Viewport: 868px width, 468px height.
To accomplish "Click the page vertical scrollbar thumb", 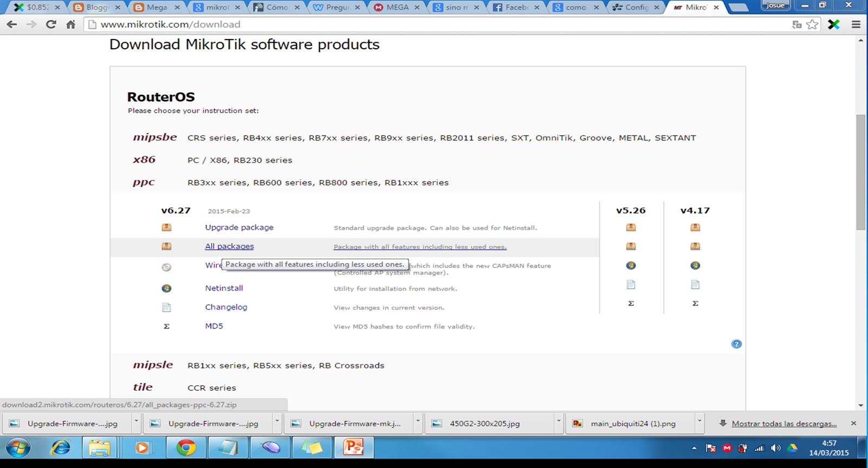I will pyautogui.click(x=860, y=172).
